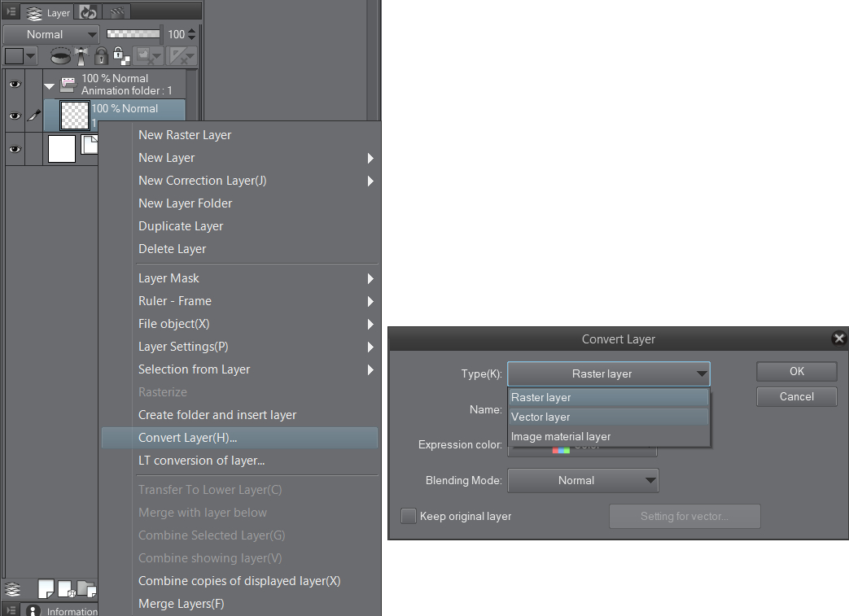The height and width of the screenshot is (616, 849).
Task: Open the Animation cels tab icon
Action: (116, 12)
